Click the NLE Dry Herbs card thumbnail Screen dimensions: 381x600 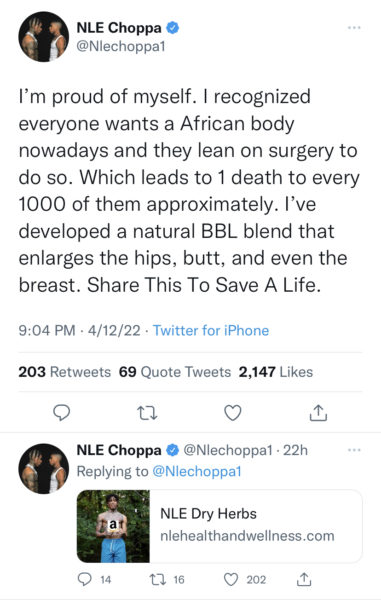pyautogui.click(x=113, y=526)
